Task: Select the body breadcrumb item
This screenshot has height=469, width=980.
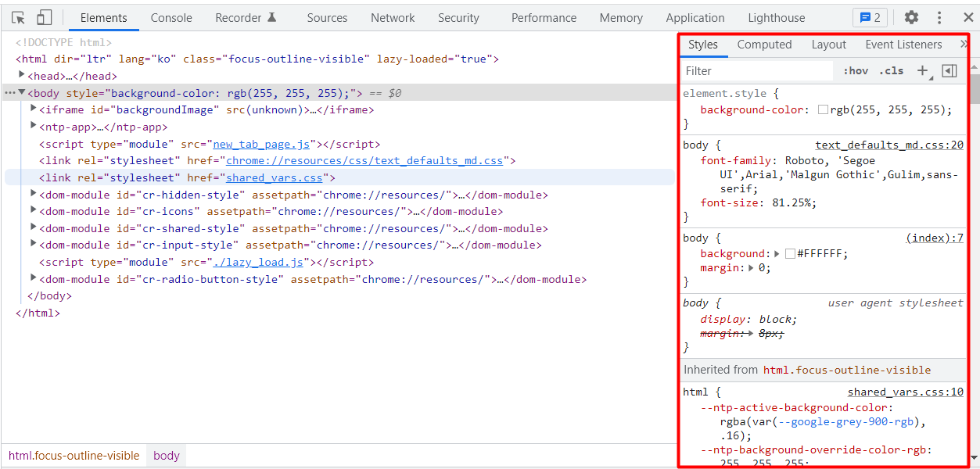Action: coord(167,456)
